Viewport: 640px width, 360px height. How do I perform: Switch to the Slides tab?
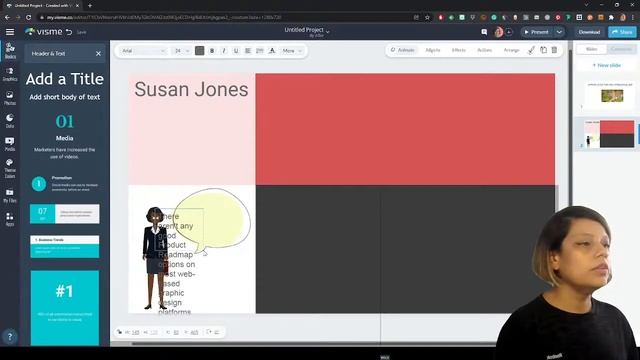591,49
